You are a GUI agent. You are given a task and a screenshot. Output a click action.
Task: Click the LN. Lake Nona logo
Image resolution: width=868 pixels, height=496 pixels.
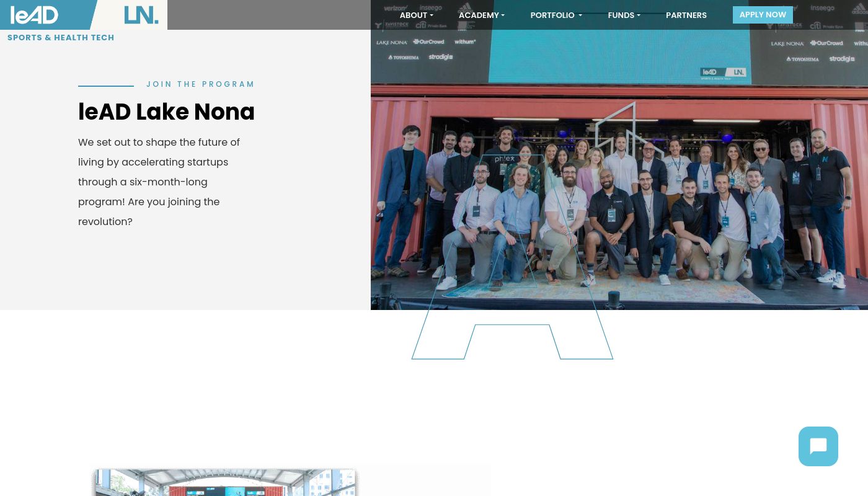pyautogui.click(x=141, y=15)
